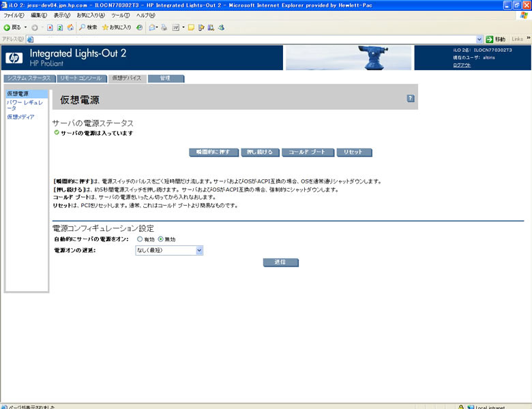Switch to 仮想デバイス tab
This screenshot has width=532, height=409.
click(127, 78)
